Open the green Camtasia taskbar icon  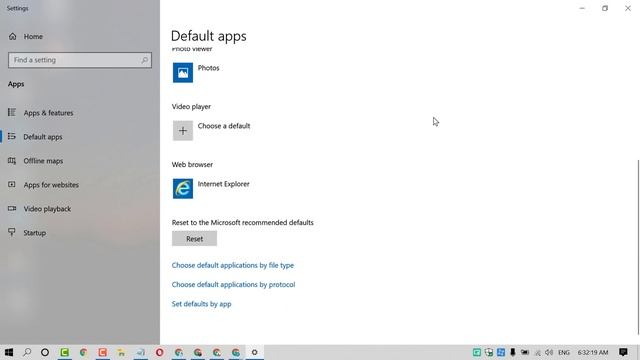coord(64,352)
